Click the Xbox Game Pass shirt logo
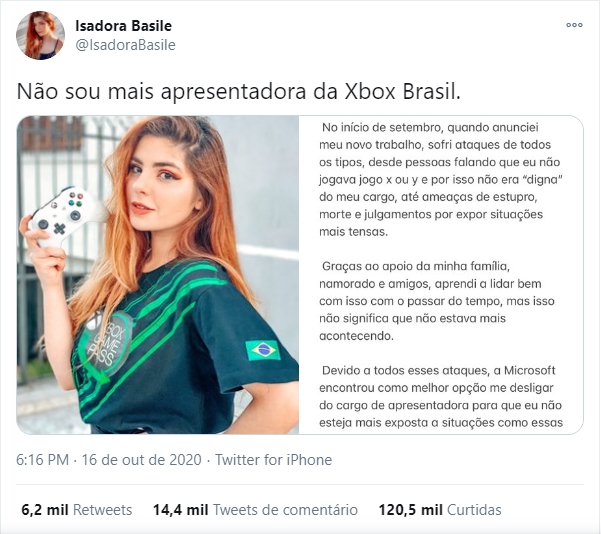Viewport: 601px width, 534px height. point(109,341)
